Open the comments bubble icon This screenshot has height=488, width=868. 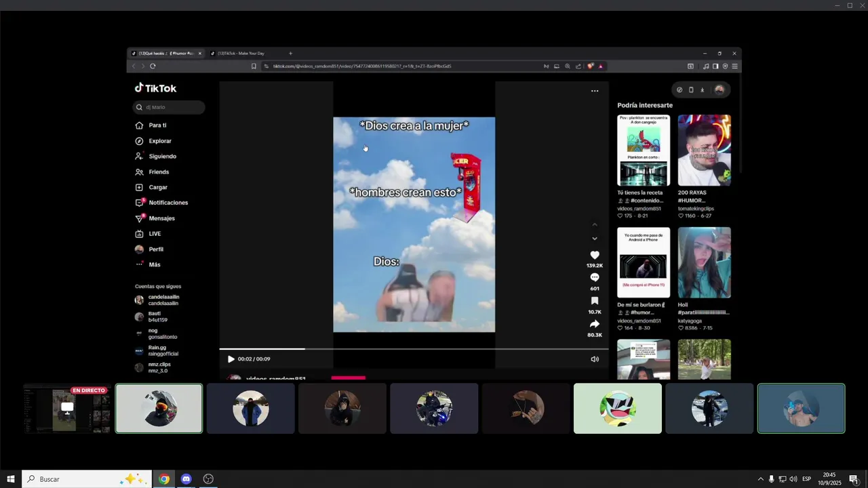tap(595, 278)
